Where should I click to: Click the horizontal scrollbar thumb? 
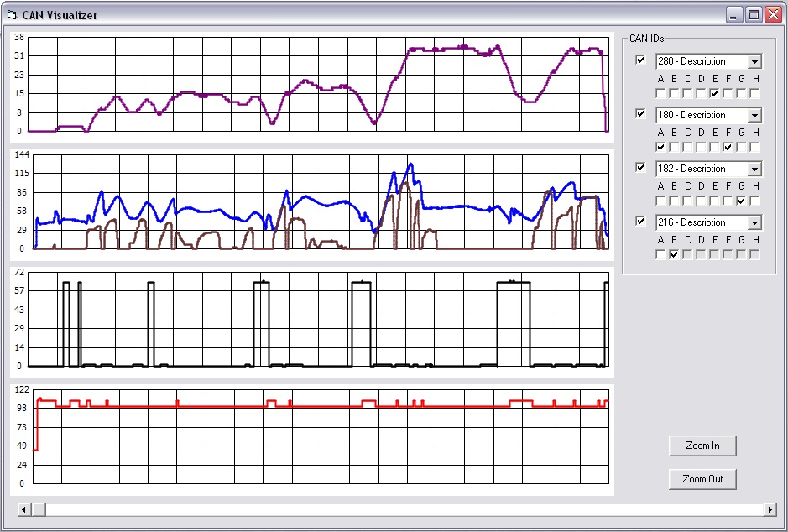click(39, 509)
